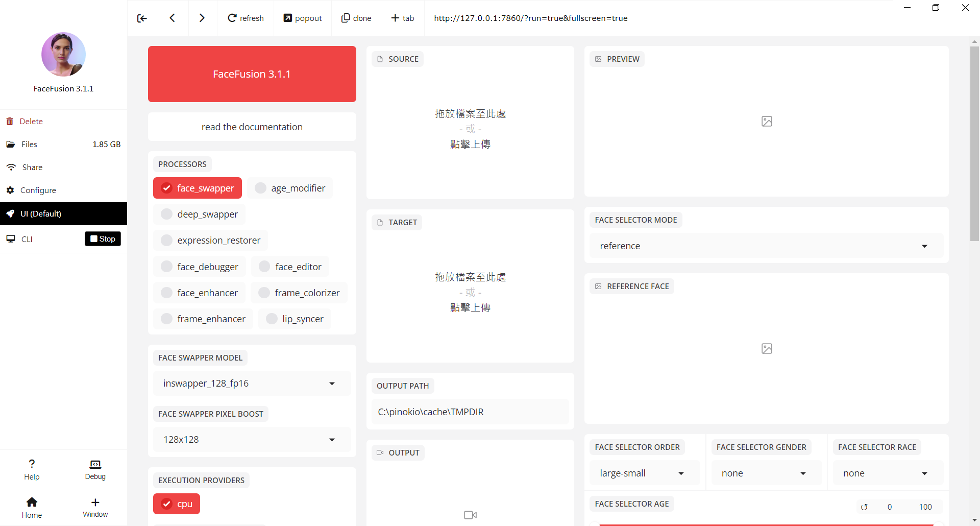Image resolution: width=980 pixels, height=526 pixels.
Task: Click the Preview image placeholder icon
Action: click(x=767, y=121)
